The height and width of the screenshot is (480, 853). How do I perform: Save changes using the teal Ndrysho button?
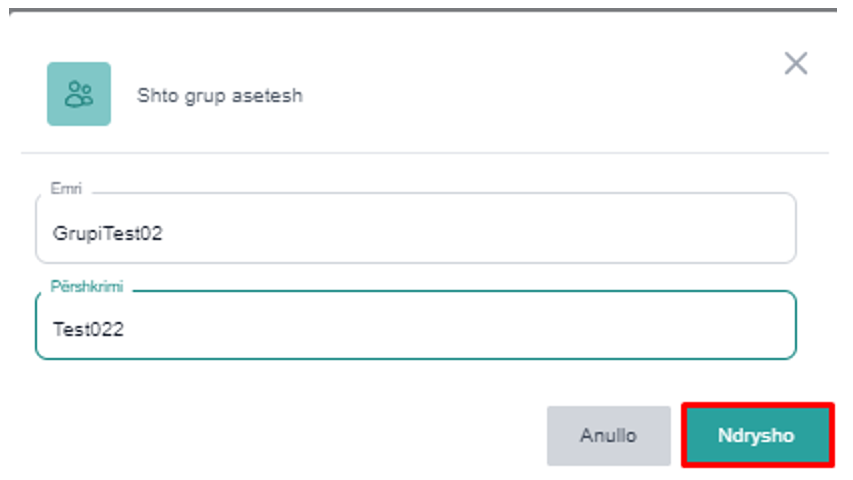coord(756,436)
